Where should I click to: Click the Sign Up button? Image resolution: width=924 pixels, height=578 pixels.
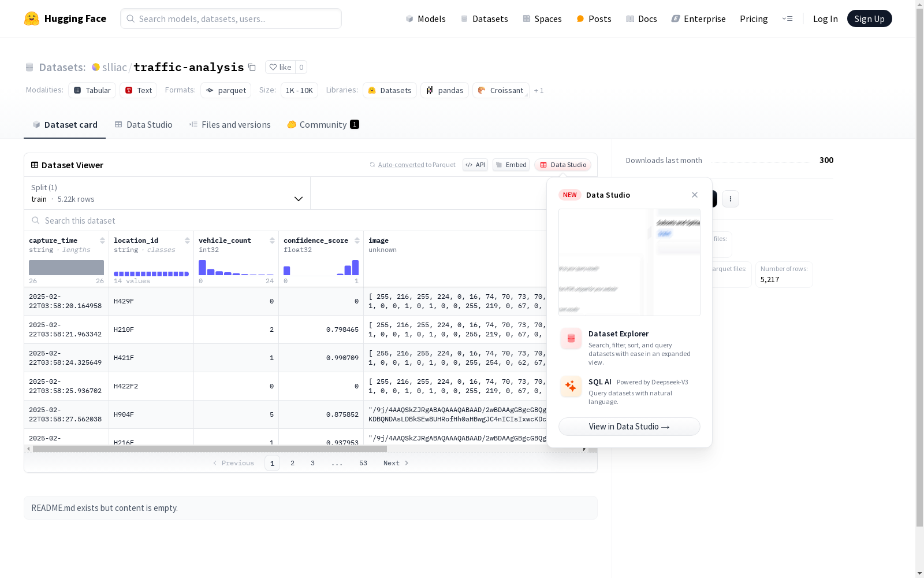pos(870,18)
